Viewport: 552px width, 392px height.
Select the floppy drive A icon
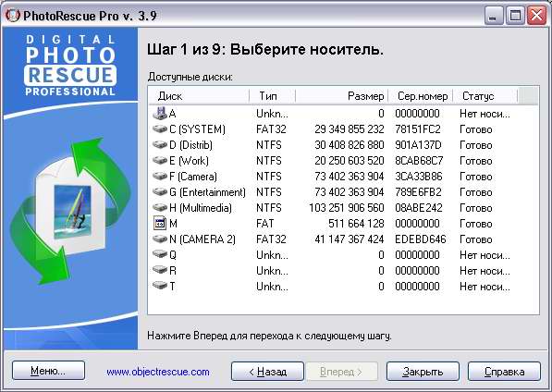(x=160, y=114)
